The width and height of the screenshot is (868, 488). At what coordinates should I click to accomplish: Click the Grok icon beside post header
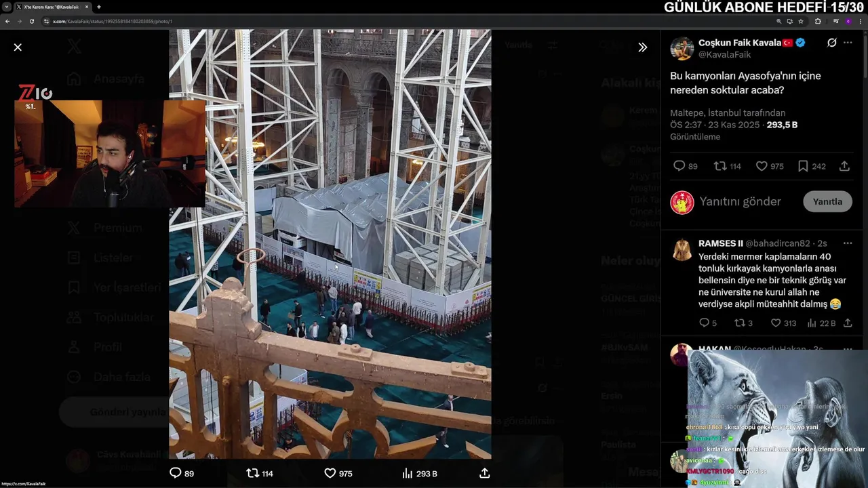(x=831, y=43)
